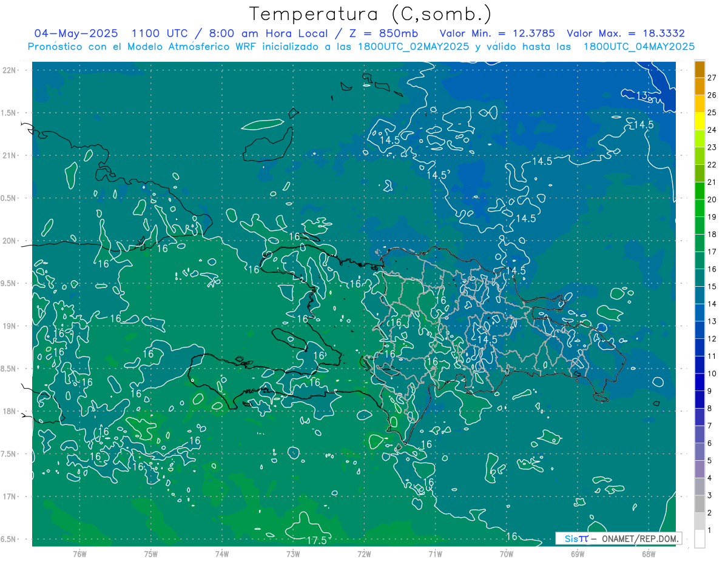Viewport: 728px width, 562px height.
Task: Click the '13' contour label
Action: (642, 95)
